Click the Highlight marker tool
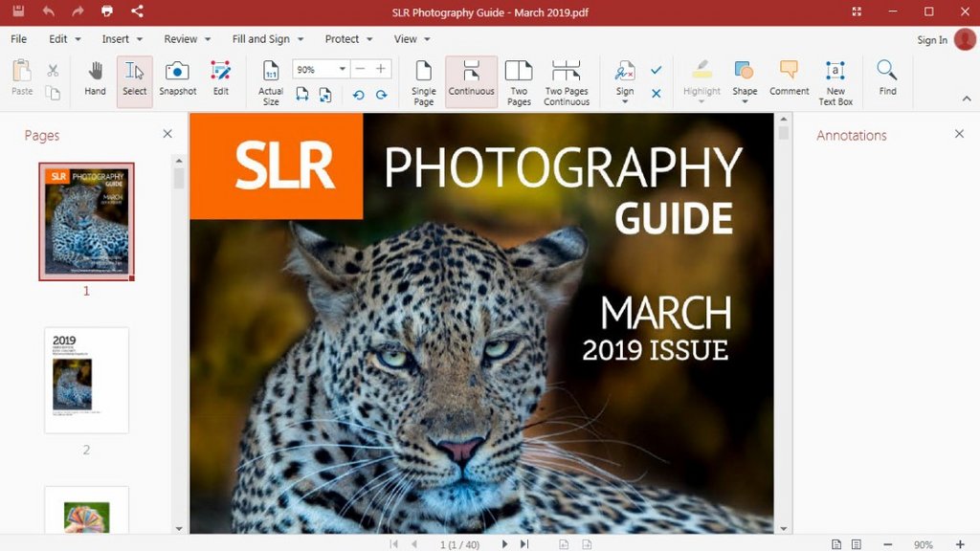The image size is (980, 551). click(x=702, y=77)
